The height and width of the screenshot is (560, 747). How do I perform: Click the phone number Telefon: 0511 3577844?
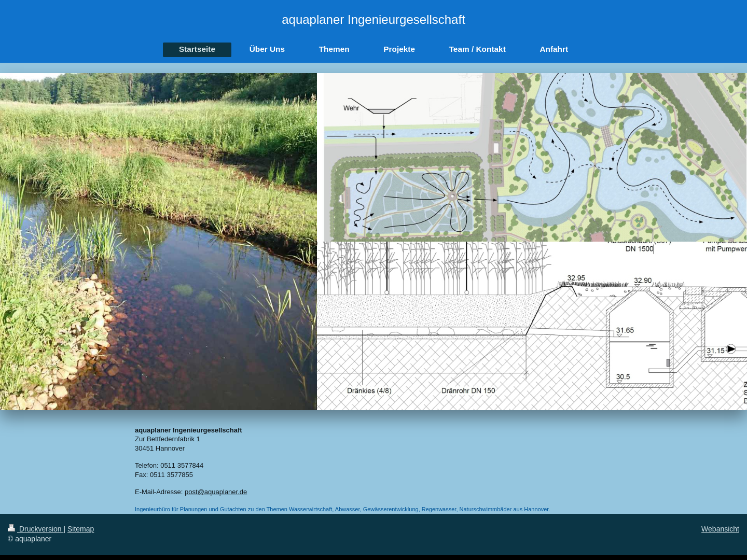coord(169,466)
